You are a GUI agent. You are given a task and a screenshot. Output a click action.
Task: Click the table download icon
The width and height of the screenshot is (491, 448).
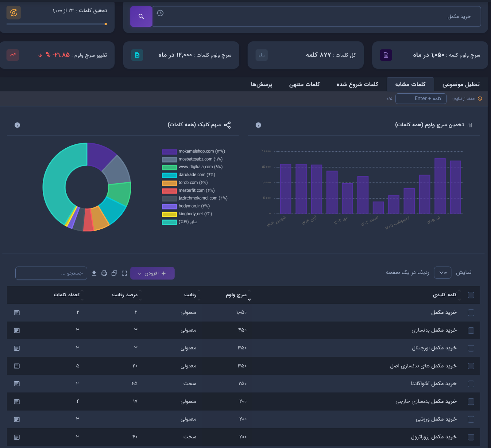94,273
